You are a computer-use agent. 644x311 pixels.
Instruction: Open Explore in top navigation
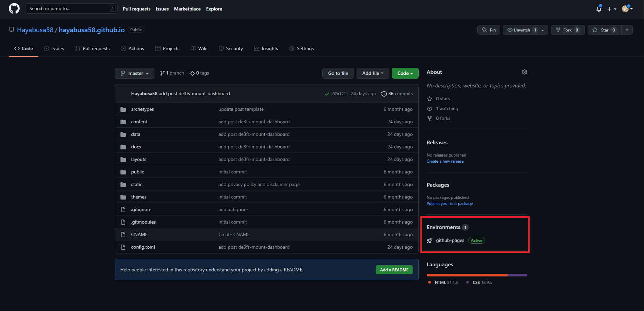coord(214,9)
